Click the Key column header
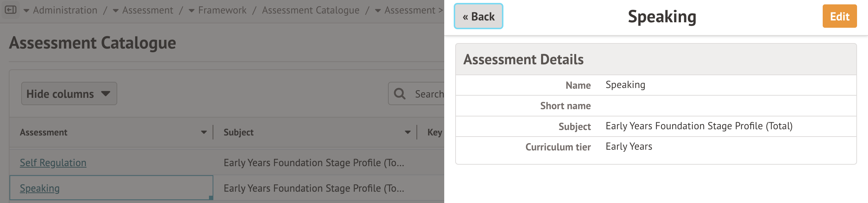The height and width of the screenshot is (203, 868). (x=434, y=132)
